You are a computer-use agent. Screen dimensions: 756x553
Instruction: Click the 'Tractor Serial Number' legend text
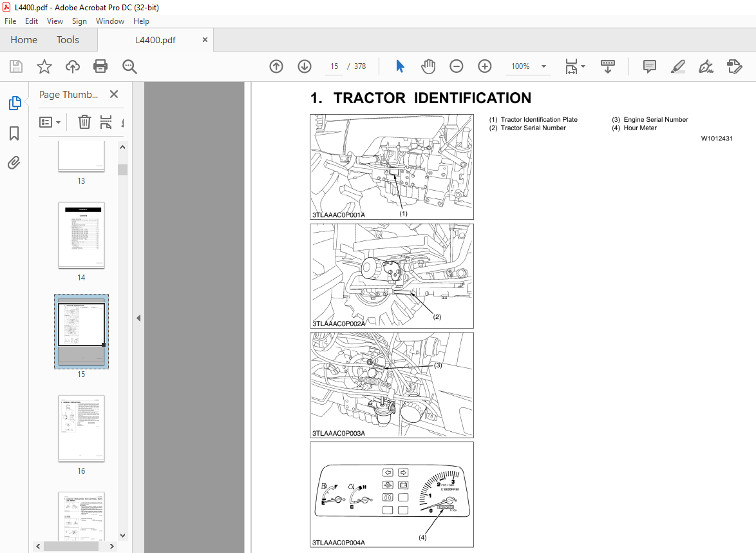533,128
